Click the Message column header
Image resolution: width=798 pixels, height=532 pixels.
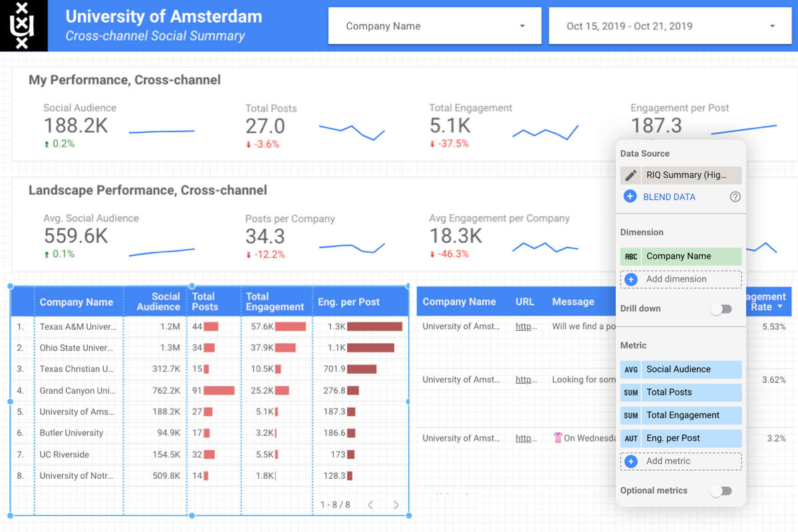pos(573,302)
